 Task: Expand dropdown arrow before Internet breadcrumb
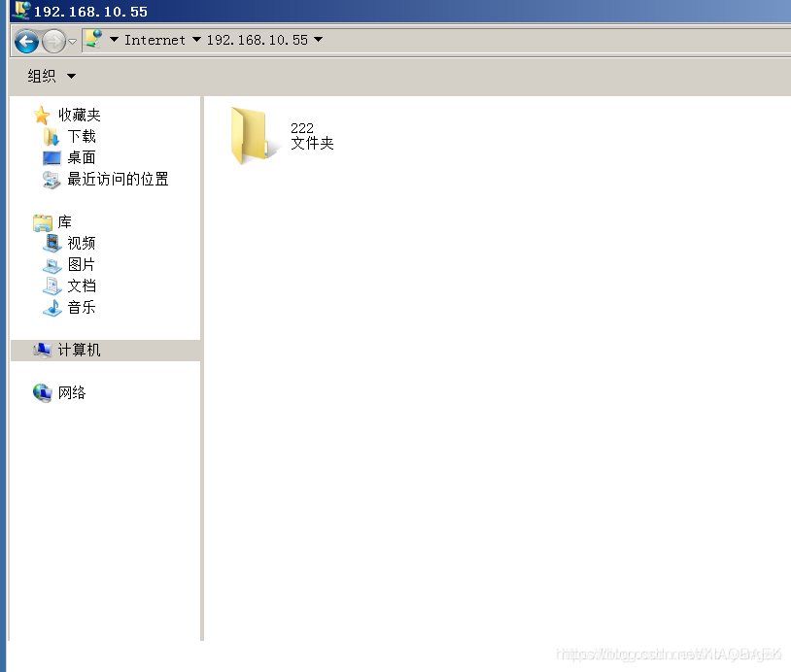pyautogui.click(x=114, y=39)
